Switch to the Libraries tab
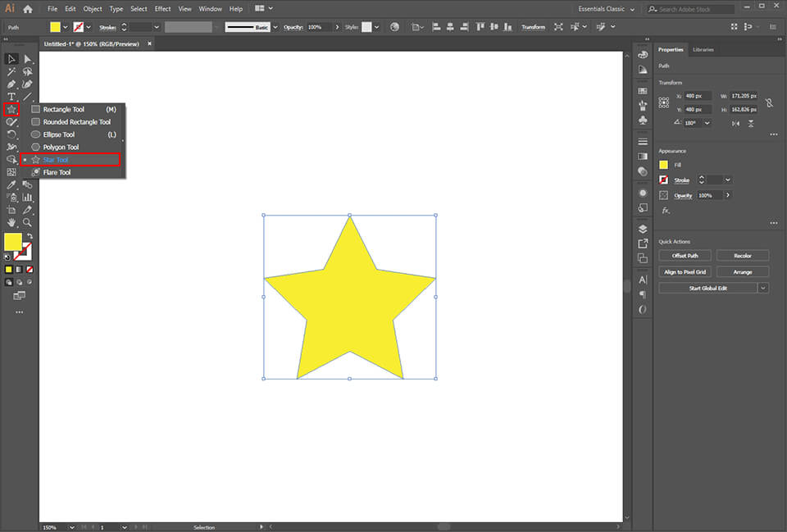The image size is (787, 532). click(703, 49)
